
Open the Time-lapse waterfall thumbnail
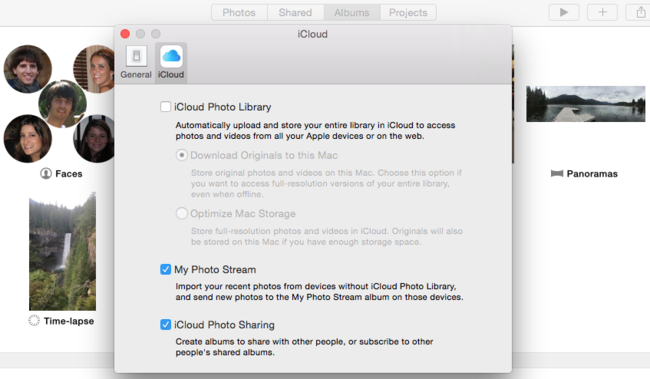pyautogui.click(x=63, y=251)
